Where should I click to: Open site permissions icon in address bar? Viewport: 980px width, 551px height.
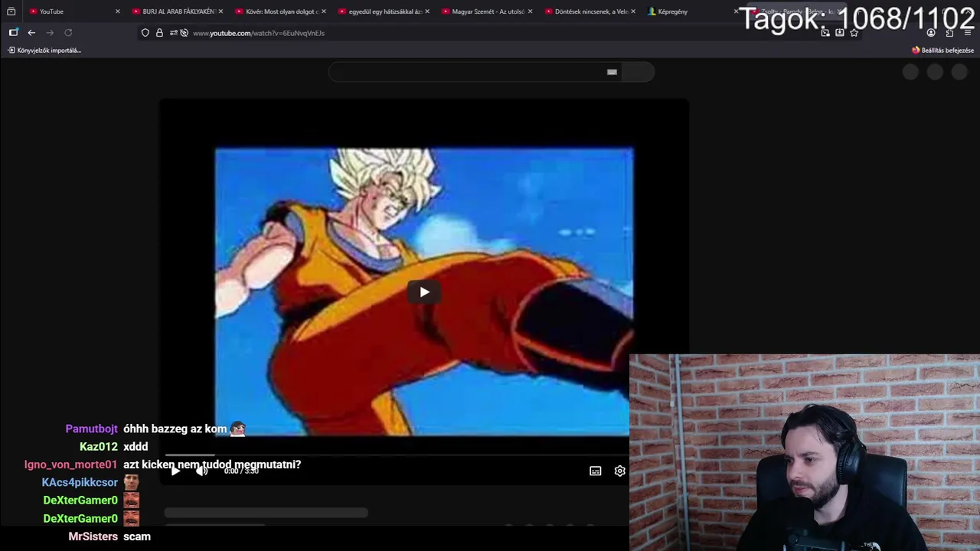pyautogui.click(x=173, y=33)
